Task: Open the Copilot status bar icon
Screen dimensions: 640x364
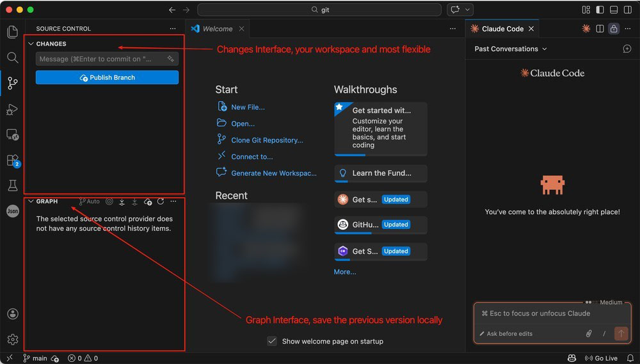Action: click(572, 358)
